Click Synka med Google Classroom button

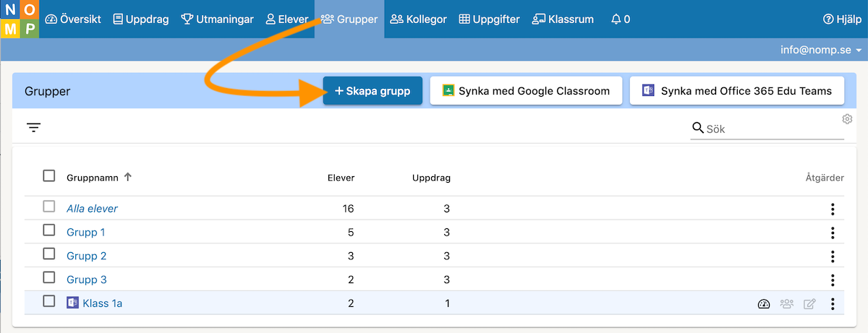[526, 91]
